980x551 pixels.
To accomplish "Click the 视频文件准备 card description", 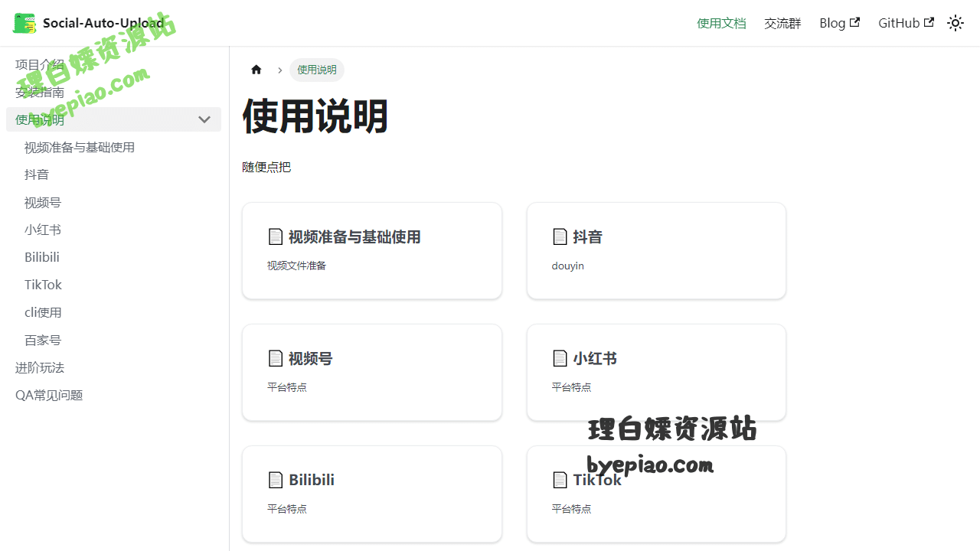I will (296, 266).
